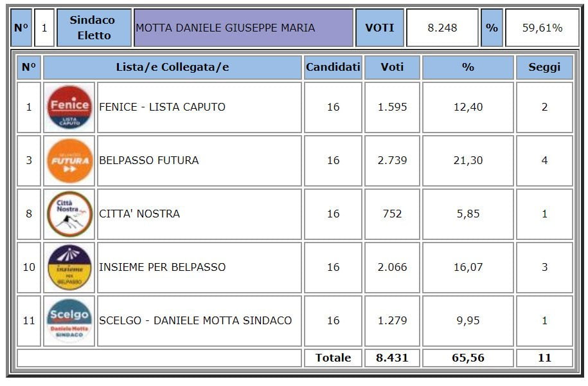Click the Sindaco Eletto label cell
588x386 pixels.
(94, 28)
